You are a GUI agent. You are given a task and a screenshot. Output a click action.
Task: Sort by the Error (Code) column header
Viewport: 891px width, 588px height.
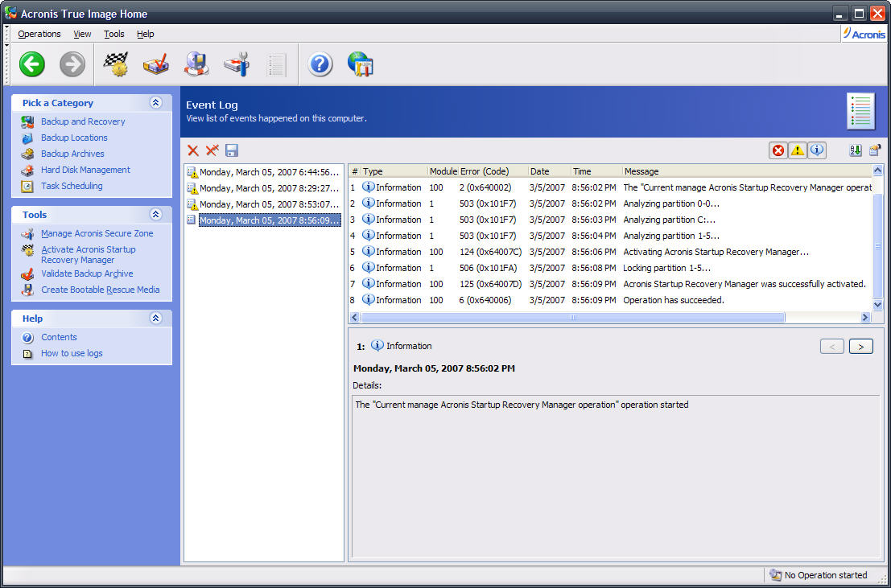[493, 171]
